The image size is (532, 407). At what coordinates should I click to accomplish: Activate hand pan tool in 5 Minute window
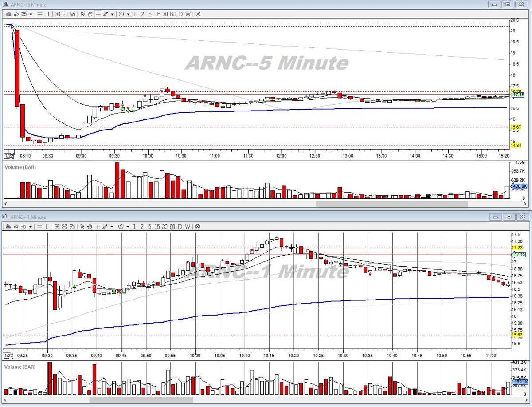coord(90,14)
